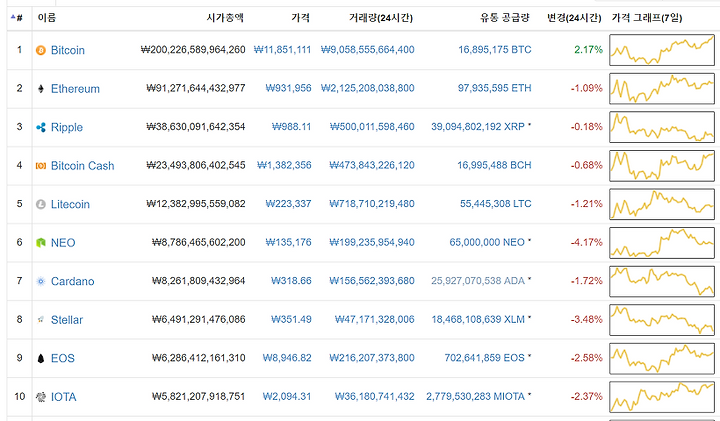Open the NEO name link

63,243
